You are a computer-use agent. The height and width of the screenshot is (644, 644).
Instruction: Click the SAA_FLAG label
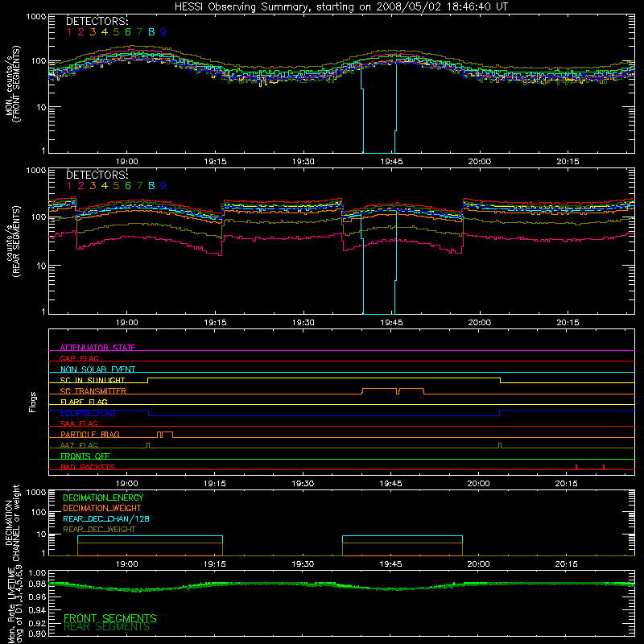[79, 423]
